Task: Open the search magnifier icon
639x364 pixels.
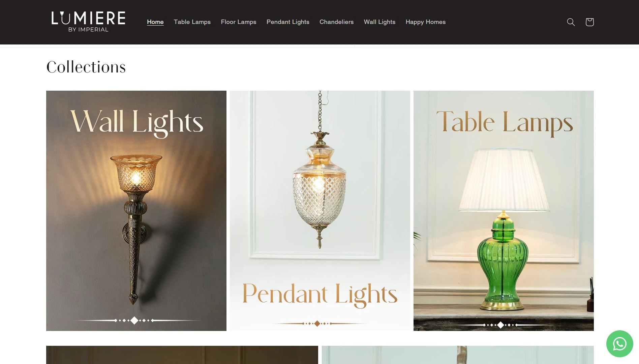Action: pyautogui.click(x=571, y=22)
